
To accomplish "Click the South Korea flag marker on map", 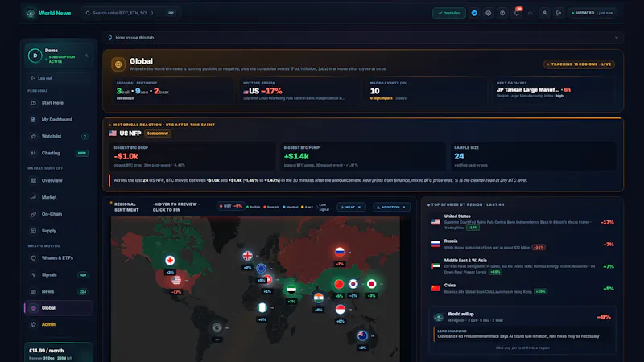I will click(x=353, y=284).
